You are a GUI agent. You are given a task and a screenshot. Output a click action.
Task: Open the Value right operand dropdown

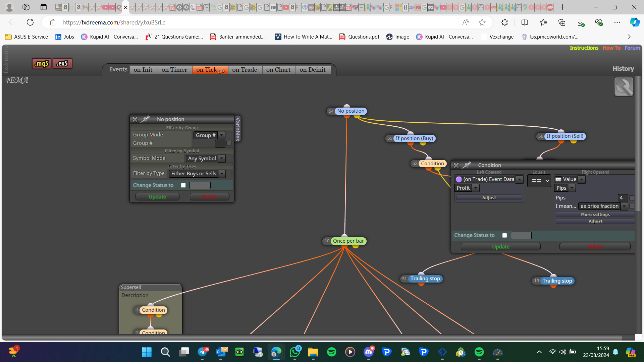click(x=570, y=179)
